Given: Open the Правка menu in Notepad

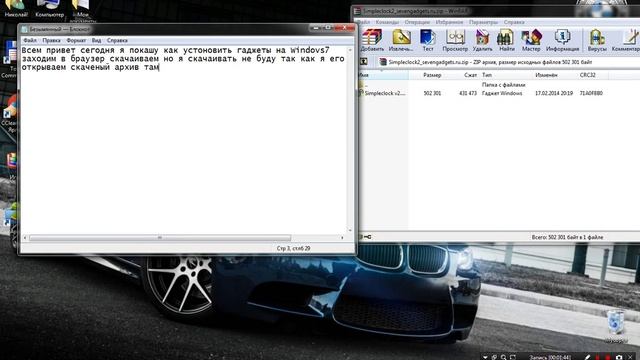Looking at the screenshot, I should tap(51, 40).
